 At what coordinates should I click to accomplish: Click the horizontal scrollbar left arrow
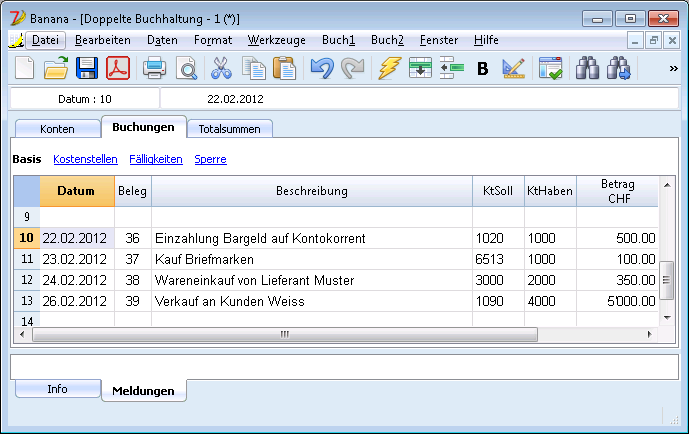coord(22,335)
